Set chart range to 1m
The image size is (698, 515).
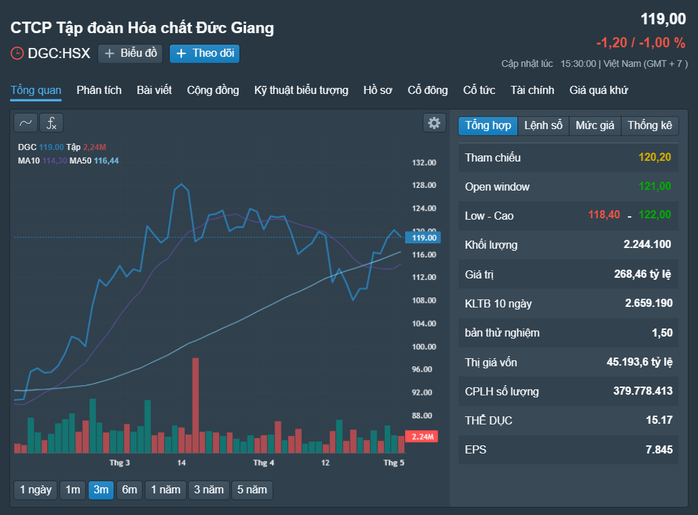coord(73,490)
